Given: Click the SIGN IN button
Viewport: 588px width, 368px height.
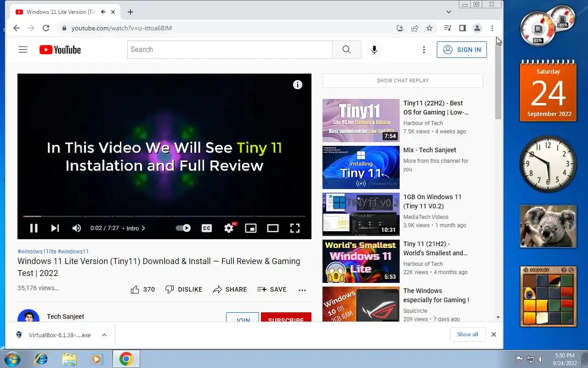Looking at the screenshot, I should (462, 50).
